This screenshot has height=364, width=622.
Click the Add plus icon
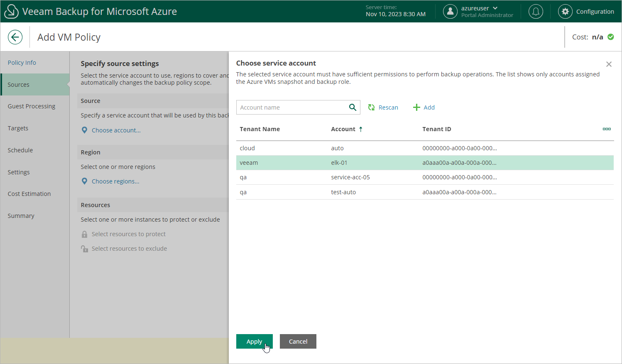click(x=416, y=107)
